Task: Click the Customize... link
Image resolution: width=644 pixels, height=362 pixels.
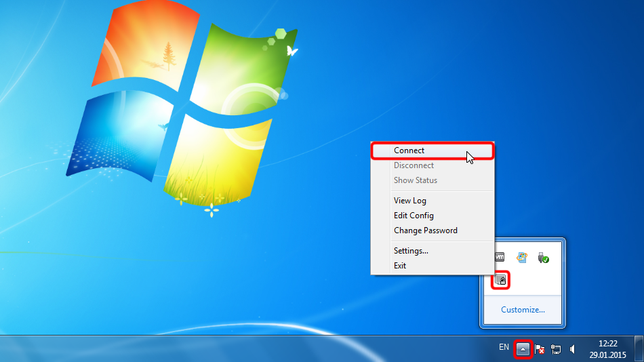Action: (523, 310)
